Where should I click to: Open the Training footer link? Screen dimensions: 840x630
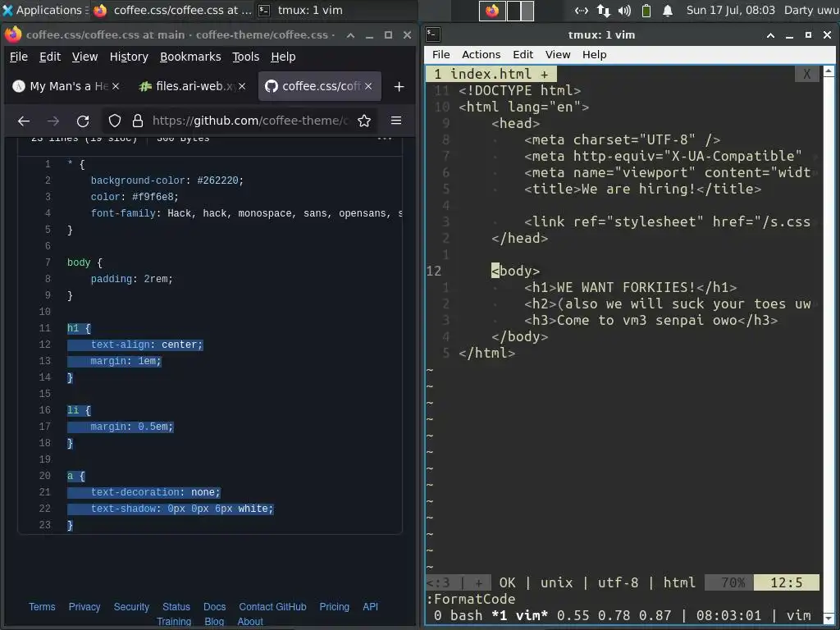174,622
